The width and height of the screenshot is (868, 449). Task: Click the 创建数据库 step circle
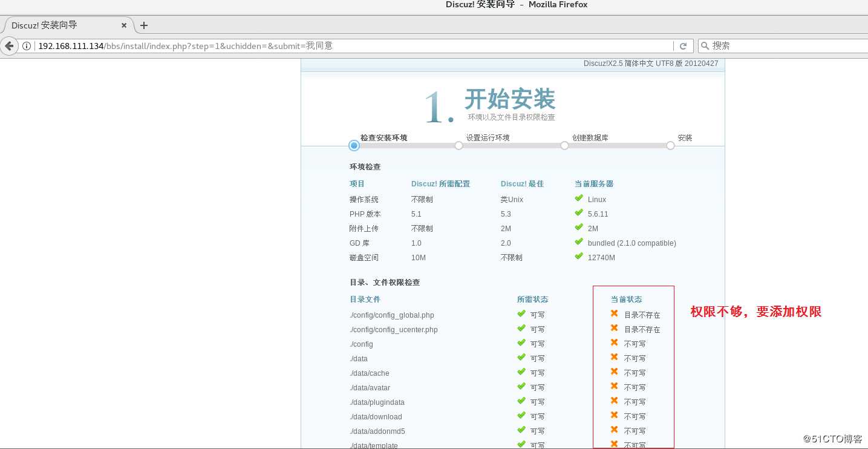(x=564, y=145)
